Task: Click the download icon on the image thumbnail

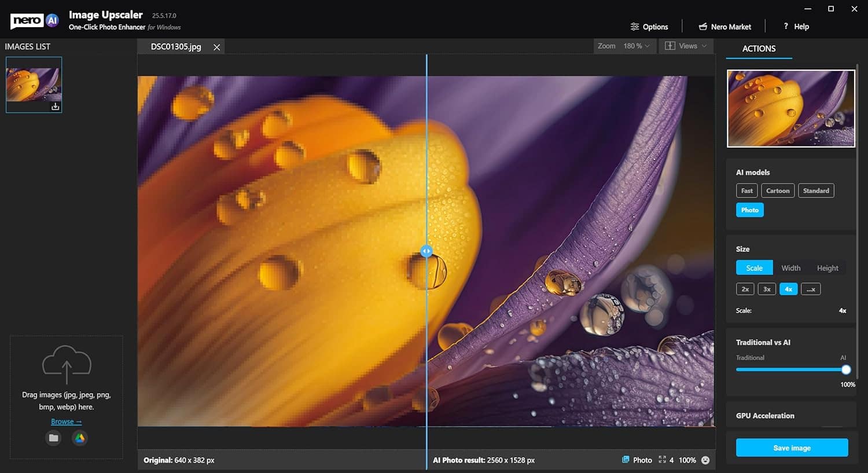Action: click(56, 107)
